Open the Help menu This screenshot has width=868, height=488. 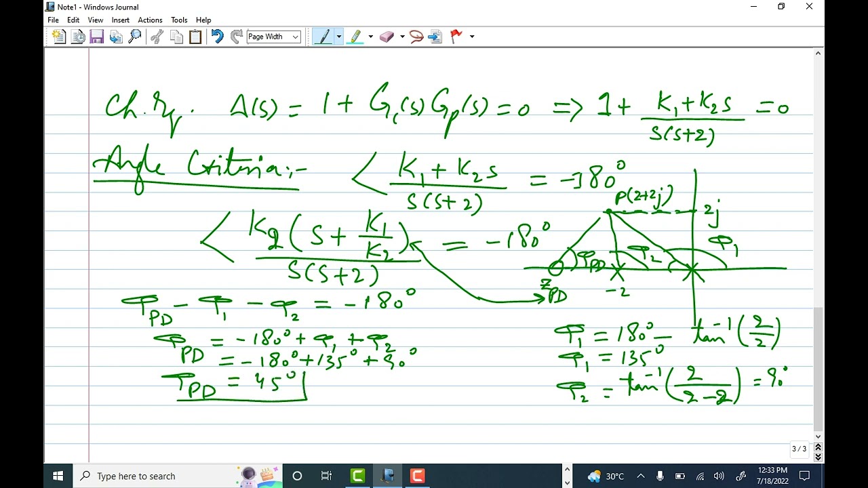pyautogui.click(x=203, y=20)
